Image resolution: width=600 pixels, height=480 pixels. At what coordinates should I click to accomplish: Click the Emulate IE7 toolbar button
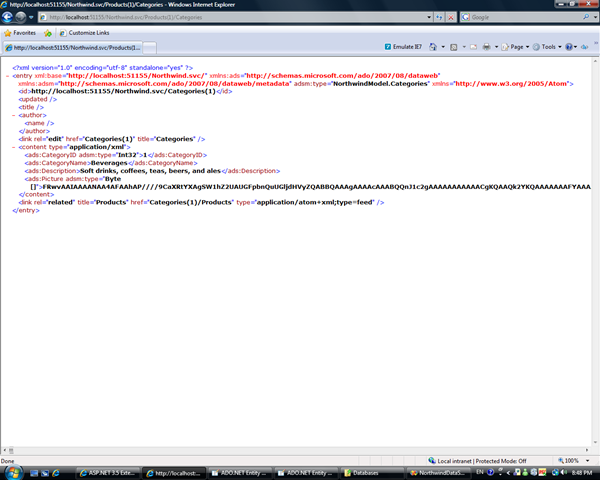(403, 47)
